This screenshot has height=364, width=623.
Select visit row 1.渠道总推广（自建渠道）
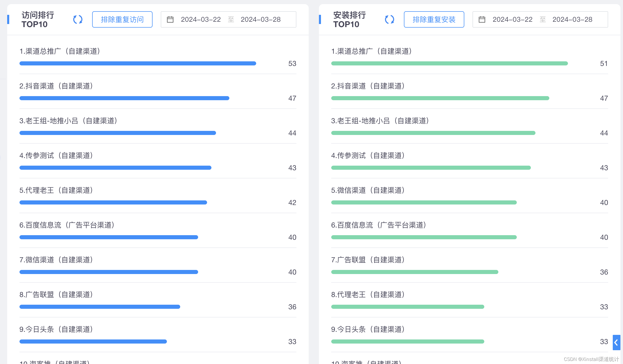[158, 57]
